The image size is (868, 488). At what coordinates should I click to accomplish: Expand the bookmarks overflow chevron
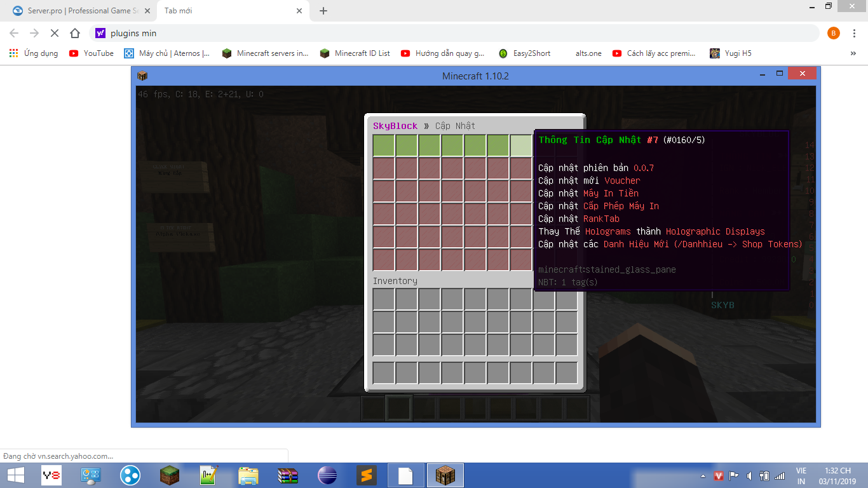[x=853, y=53]
